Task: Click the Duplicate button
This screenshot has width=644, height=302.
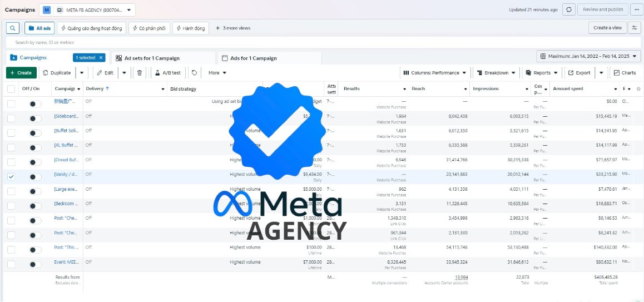Action: [57, 73]
